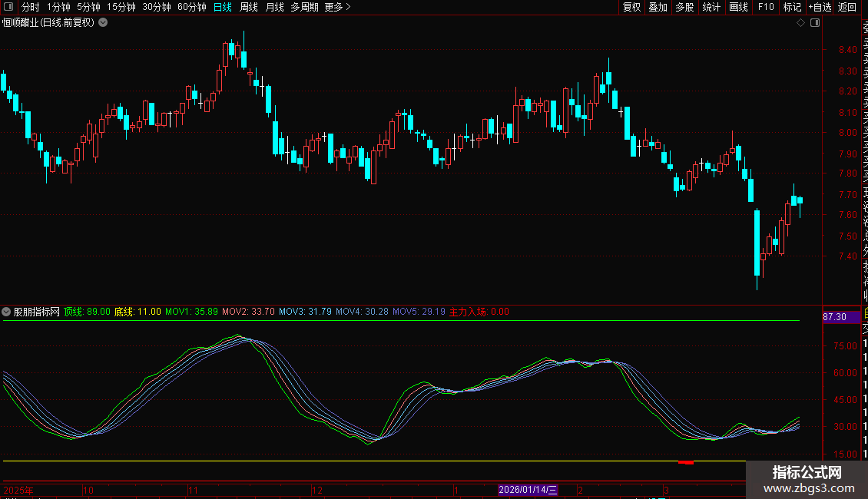Viewport: 868px width, 499px height.
Task: Open the 统计 statistics tool
Action: point(711,7)
